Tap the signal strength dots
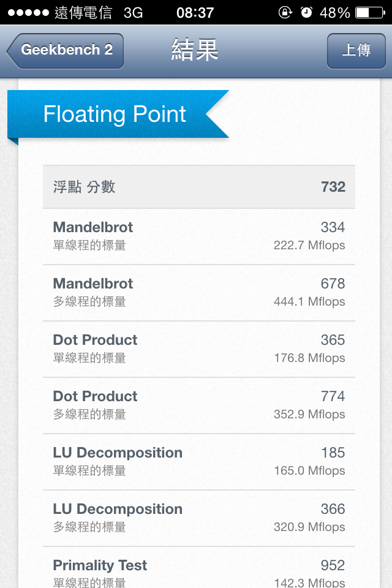The image size is (392, 588). pyautogui.click(x=28, y=13)
